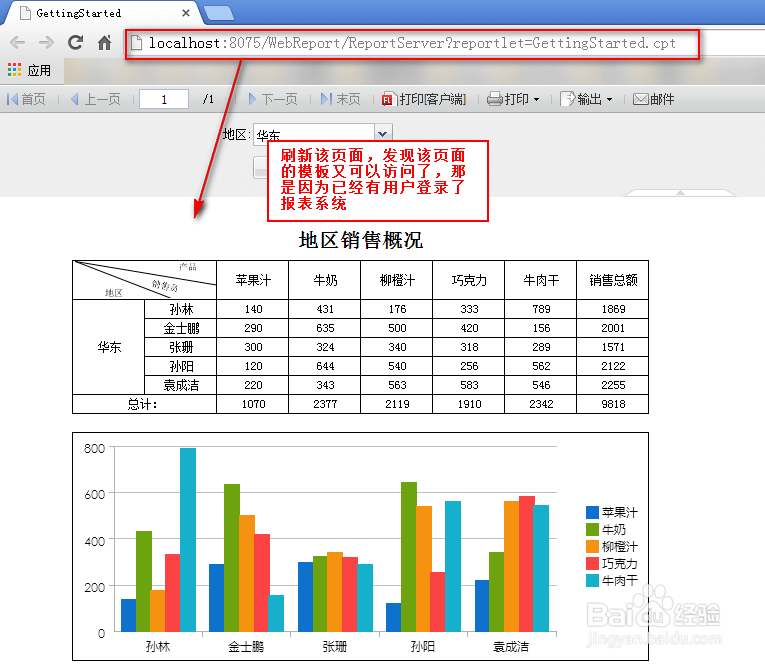The width and height of the screenshot is (765, 666).
Task: Go to previous page 上一页
Action: point(96,100)
